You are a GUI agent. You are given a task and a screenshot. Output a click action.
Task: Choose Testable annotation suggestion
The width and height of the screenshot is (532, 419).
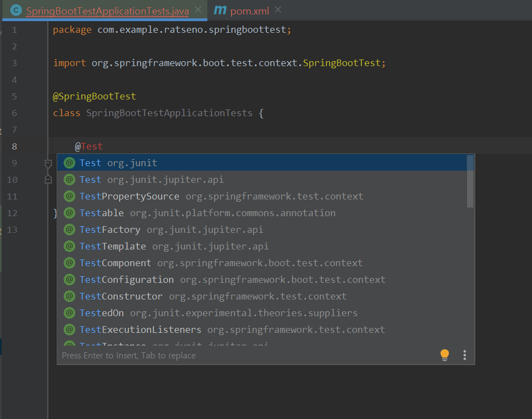tap(262, 213)
